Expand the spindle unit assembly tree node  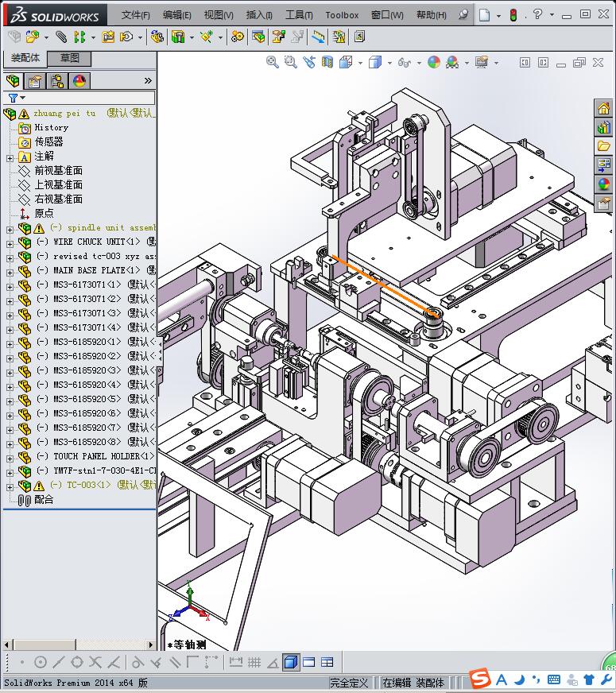(x=10, y=230)
